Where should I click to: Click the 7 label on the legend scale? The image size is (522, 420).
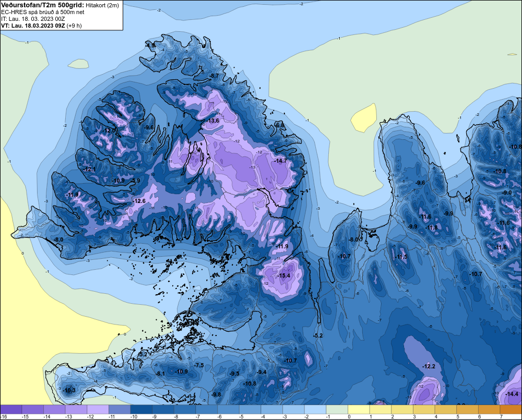click(x=501, y=417)
